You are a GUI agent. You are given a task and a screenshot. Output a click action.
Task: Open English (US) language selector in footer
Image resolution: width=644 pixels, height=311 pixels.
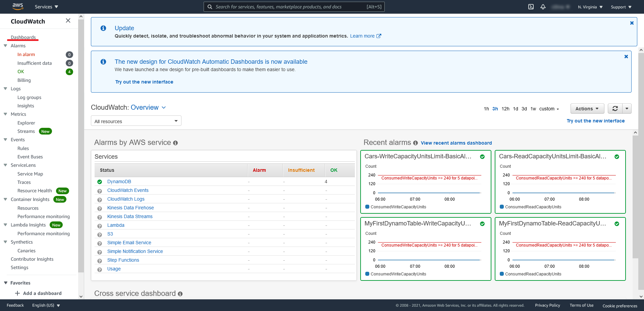[x=46, y=305]
